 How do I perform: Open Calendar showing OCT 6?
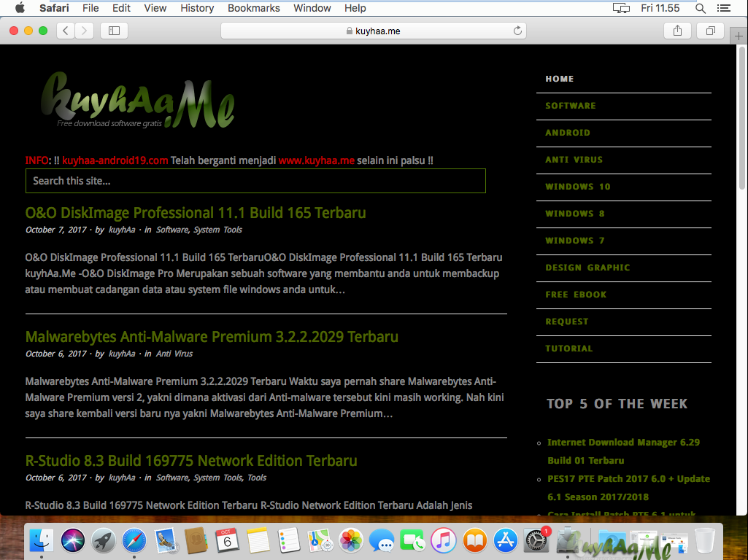click(227, 540)
